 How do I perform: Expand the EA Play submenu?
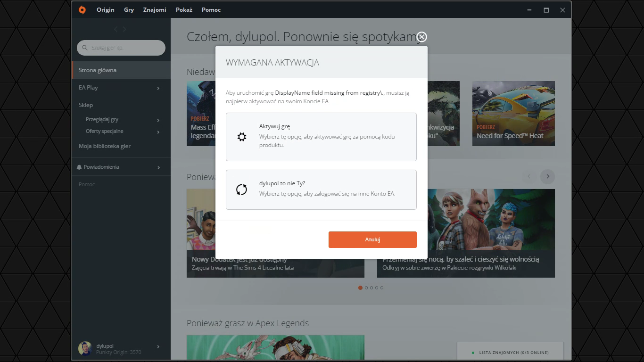158,88
